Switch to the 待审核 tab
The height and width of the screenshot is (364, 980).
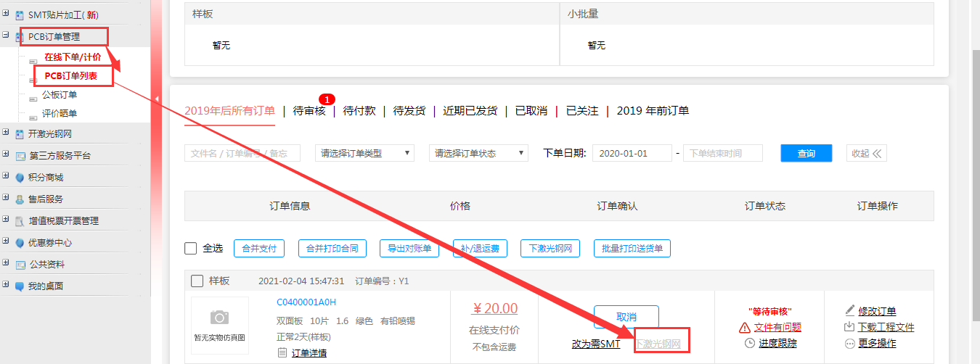tap(309, 111)
